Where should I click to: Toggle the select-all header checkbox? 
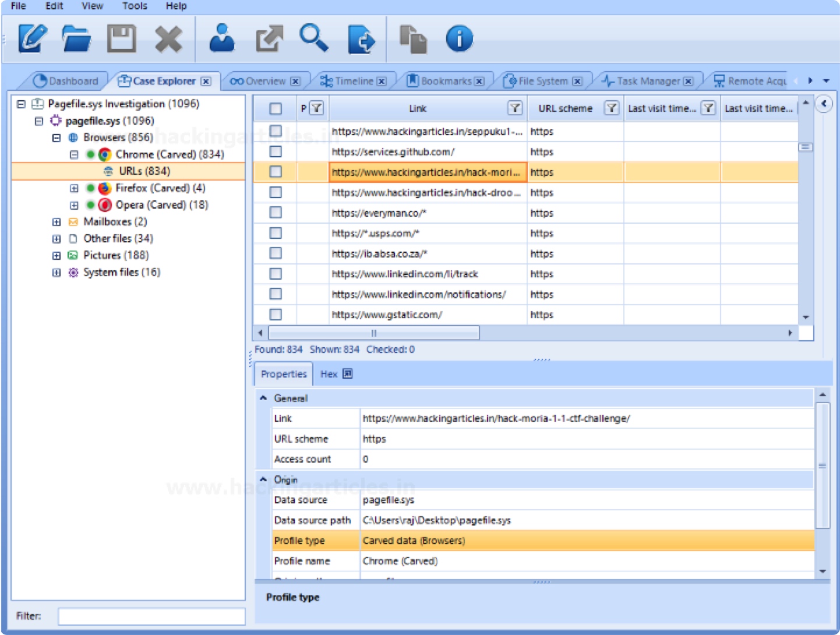(x=276, y=108)
